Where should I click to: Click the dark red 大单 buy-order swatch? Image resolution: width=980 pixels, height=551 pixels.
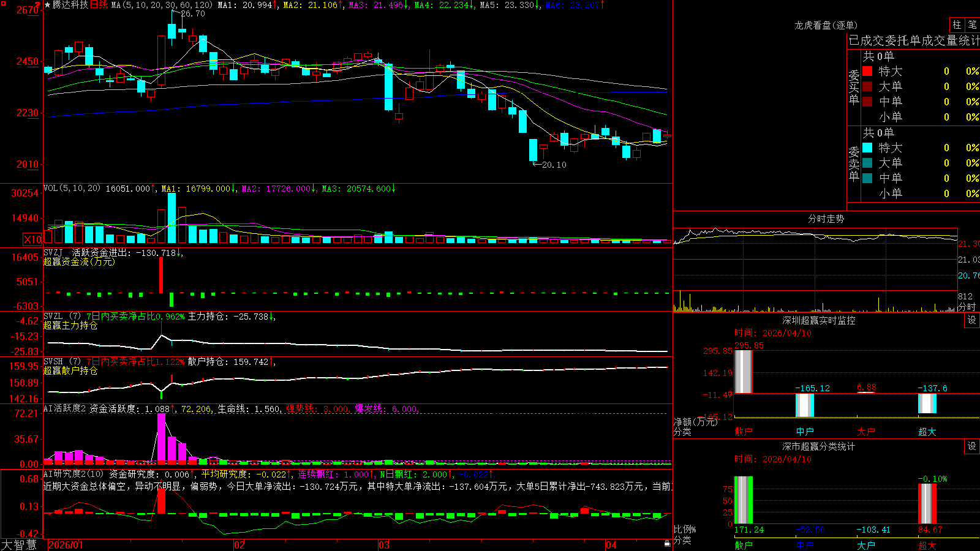click(x=867, y=86)
